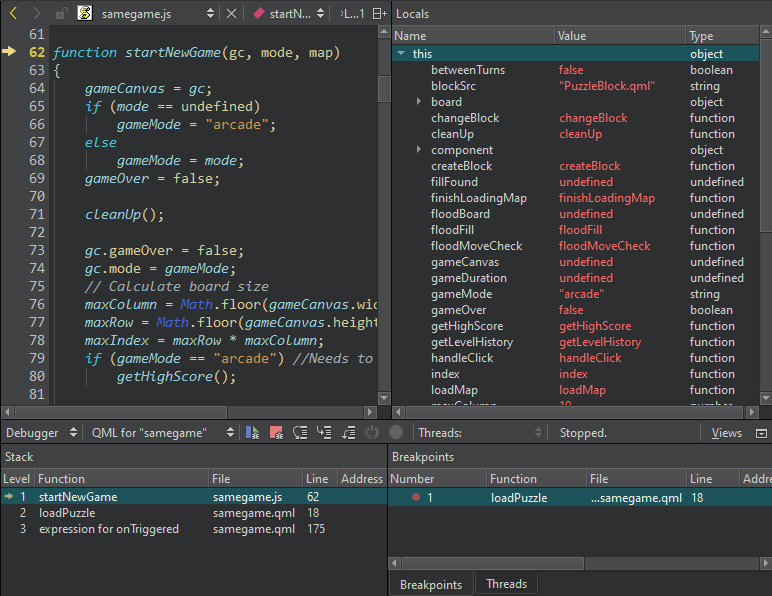Viewport: 772px width, 596px height.
Task: Go back with the yellow arrow
Action: point(13,13)
